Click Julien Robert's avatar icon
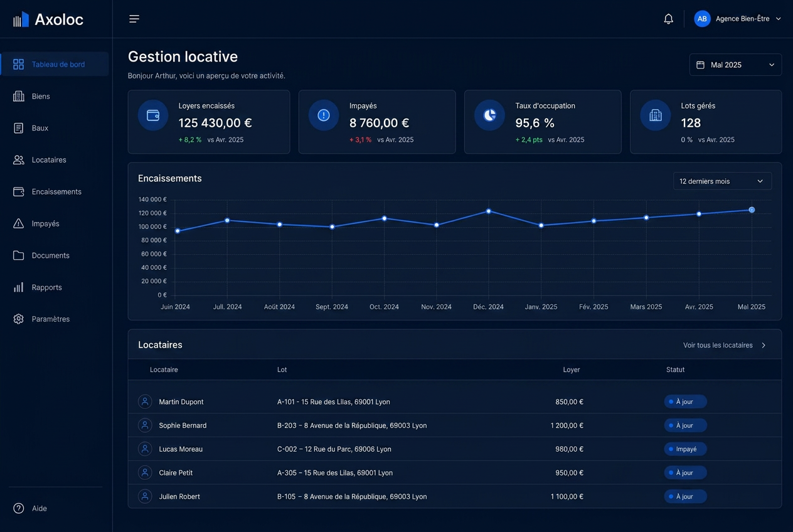Viewport: 793px width, 532px height. pos(145,496)
